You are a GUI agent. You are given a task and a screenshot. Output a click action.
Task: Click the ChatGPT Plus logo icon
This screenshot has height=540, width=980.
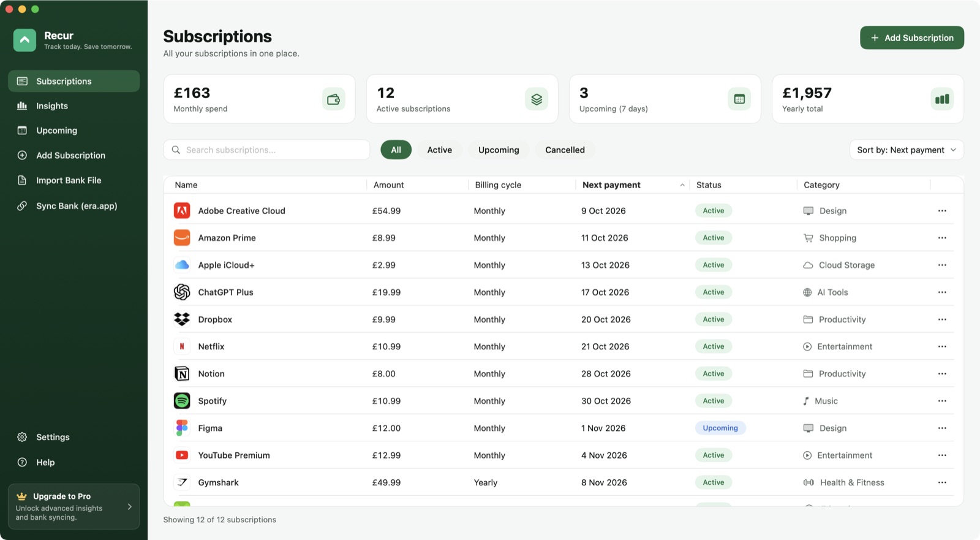(x=182, y=292)
